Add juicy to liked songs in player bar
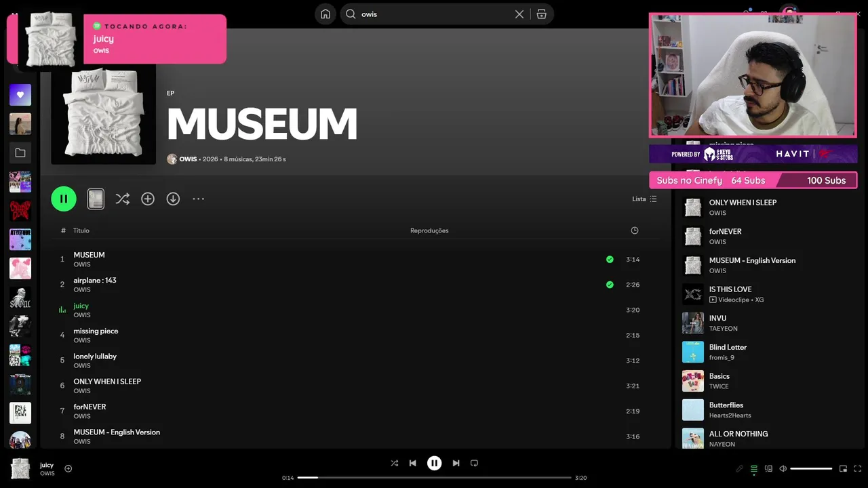Screen dimensions: 868x488 [x=68, y=468]
